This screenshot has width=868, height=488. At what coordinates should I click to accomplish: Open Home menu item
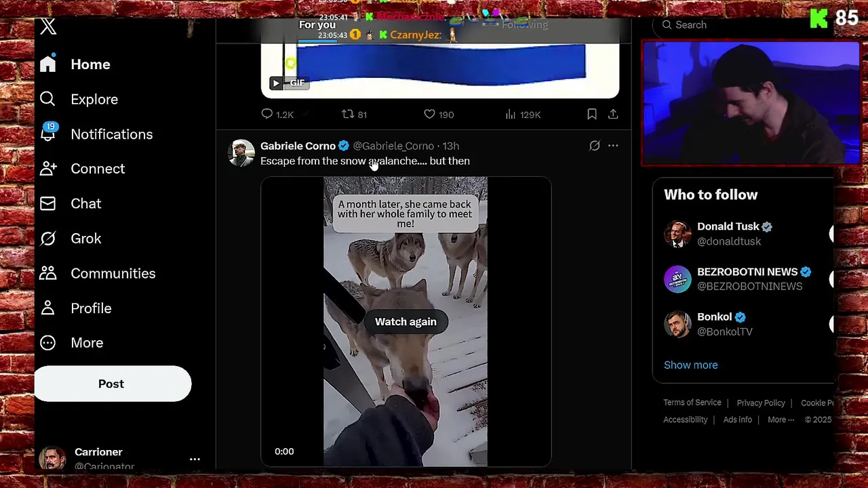click(x=90, y=64)
